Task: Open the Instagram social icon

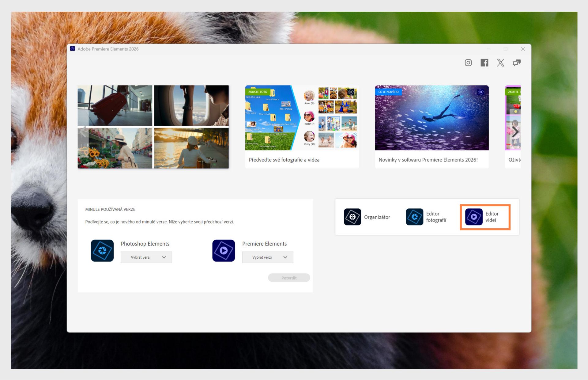Action: pyautogui.click(x=468, y=63)
